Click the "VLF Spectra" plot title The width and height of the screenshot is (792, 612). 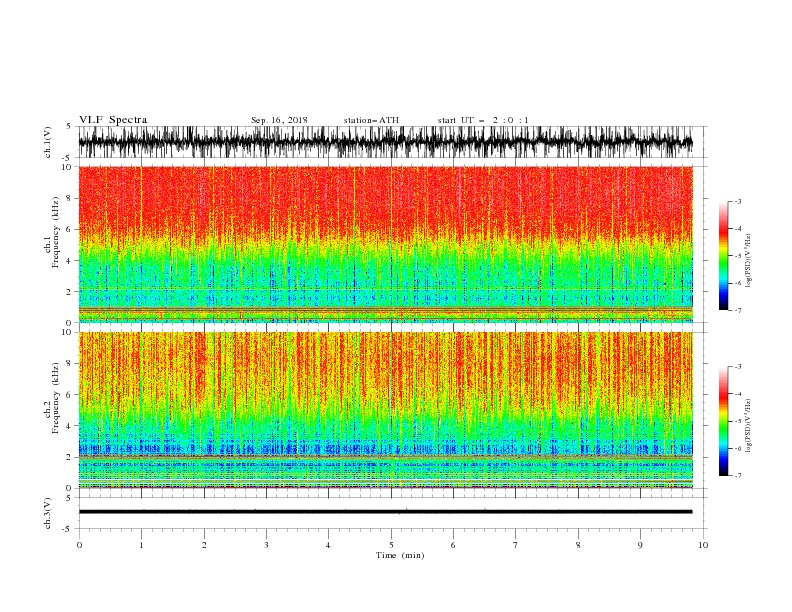113,120
